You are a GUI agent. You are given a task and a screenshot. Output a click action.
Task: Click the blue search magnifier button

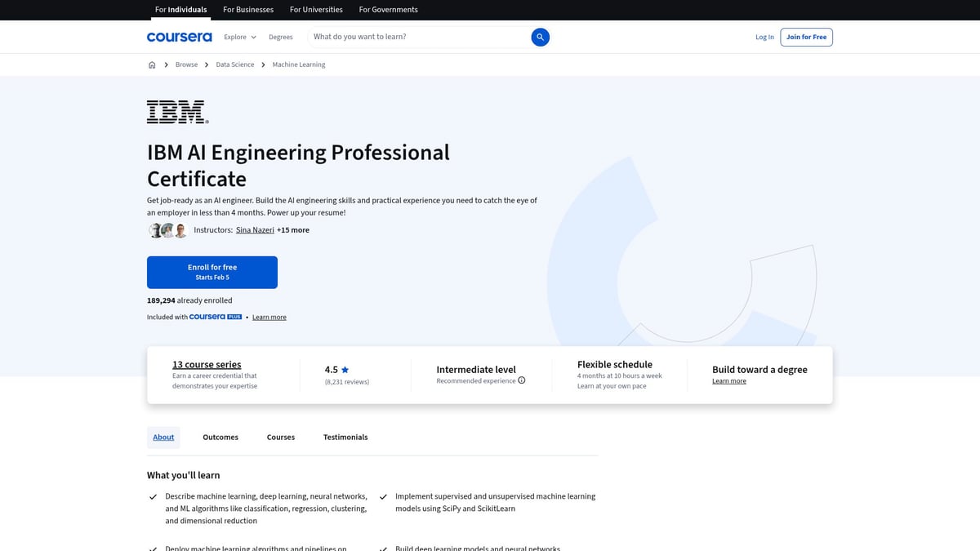tap(540, 37)
